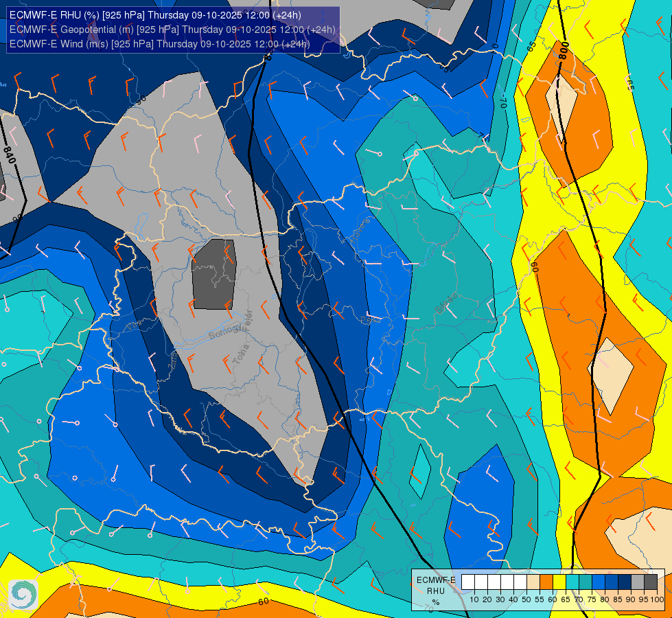672x618 pixels.
Task: Click the legend value 85
Action: [x=618, y=599]
